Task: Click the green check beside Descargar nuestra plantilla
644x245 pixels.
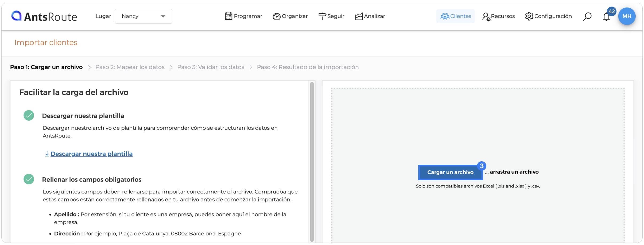Action: pos(29,116)
